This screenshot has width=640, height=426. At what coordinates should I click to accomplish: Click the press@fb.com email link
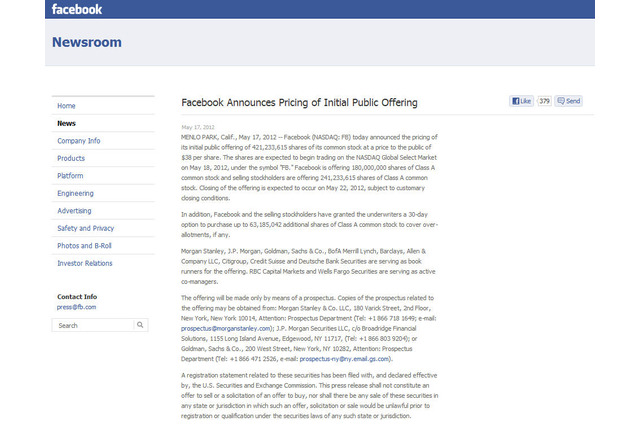click(x=77, y=307)
